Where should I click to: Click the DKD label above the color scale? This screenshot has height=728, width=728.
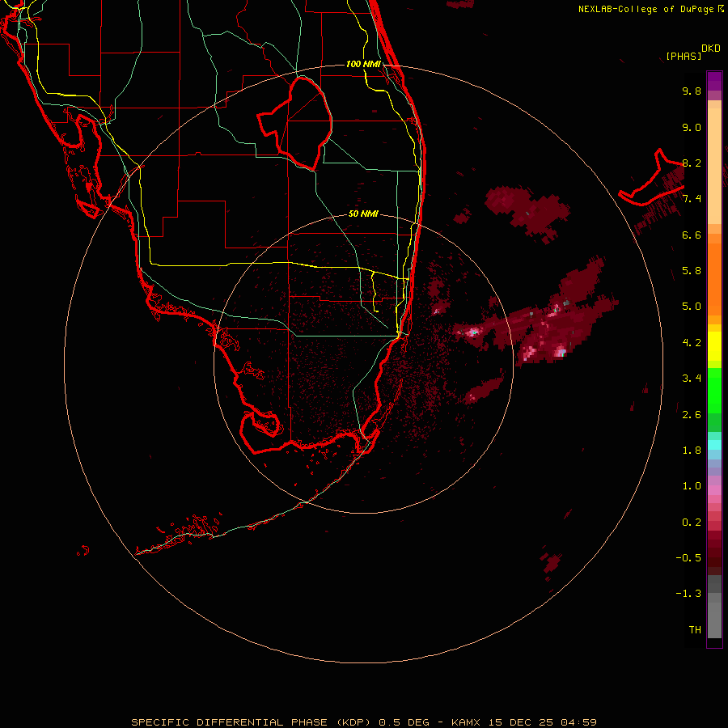[711, 49]
